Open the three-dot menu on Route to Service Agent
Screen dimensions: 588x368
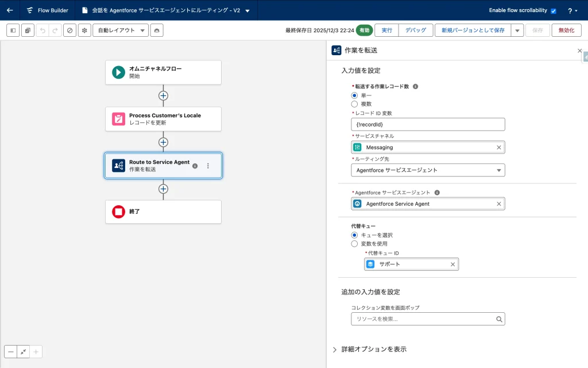[x=208, y=166]
